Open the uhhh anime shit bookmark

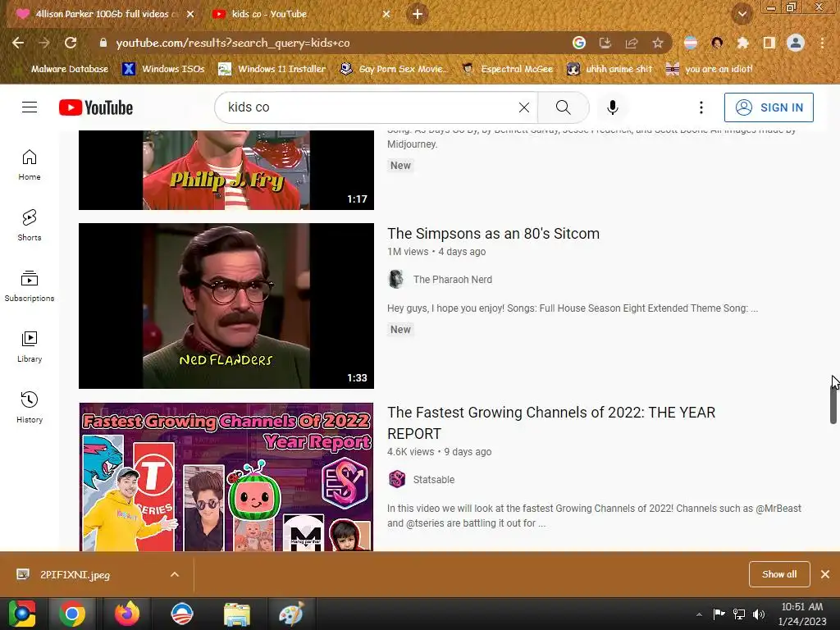(x=609, y=69)
